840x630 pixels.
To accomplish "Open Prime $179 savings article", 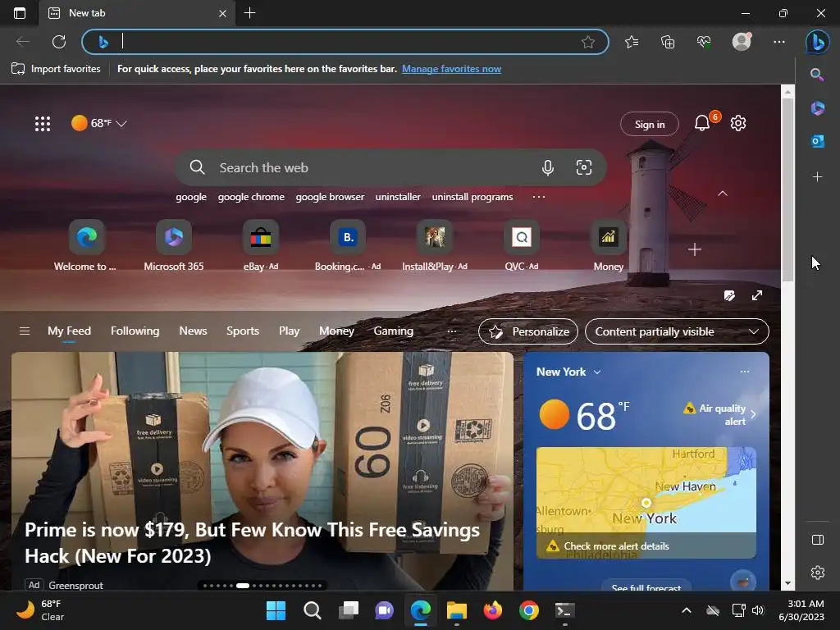I will click(x=252, y=543).
